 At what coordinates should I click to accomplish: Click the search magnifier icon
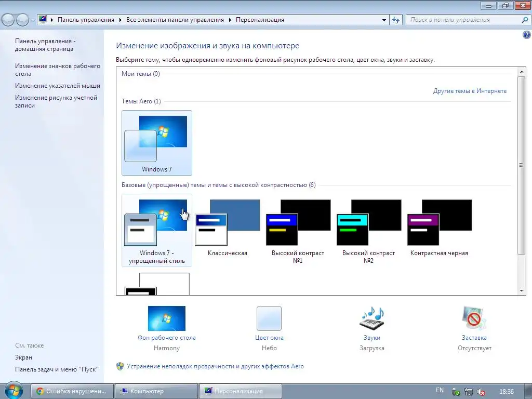point(525,20)
